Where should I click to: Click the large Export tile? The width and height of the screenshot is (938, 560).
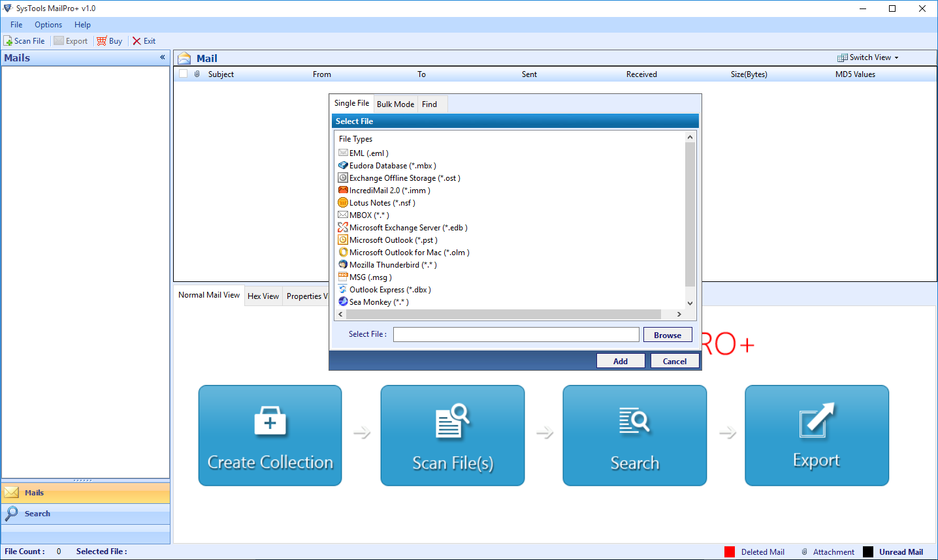817,435
